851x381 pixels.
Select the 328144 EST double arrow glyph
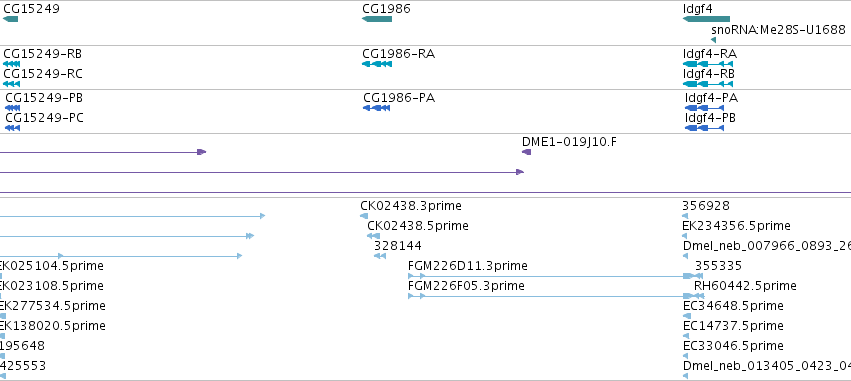click(x=380, y=256)
